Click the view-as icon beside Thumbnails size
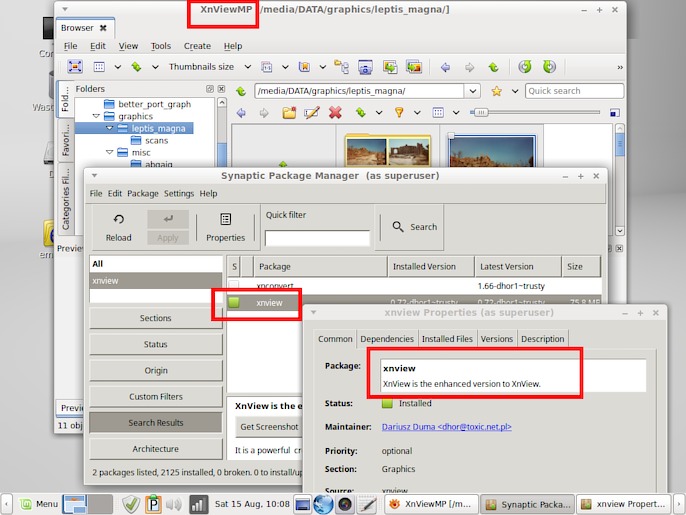Screen dimensions: 686x515 (266, 67)
